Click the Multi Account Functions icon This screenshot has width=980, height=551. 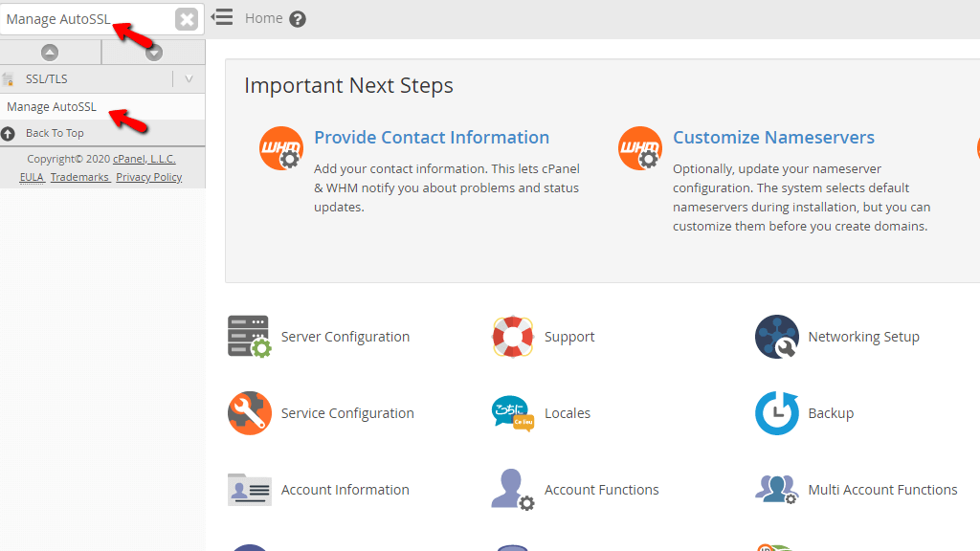pyautogui.click(x=776, y=490)
